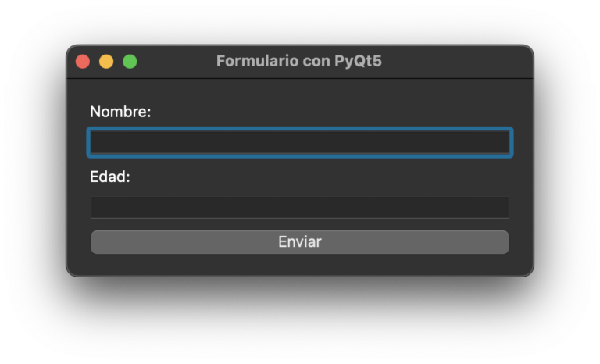Click the gray Enviar submit button
Screen dimensions: 600x364
(x=299, y=242)
